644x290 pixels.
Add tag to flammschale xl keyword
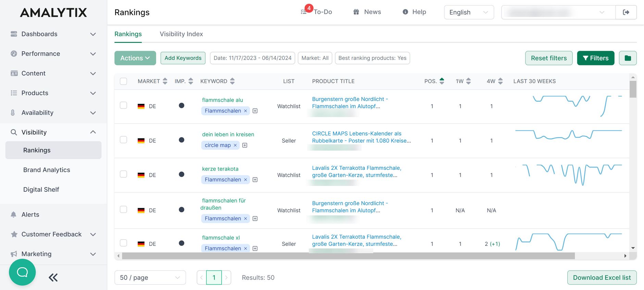[x=255, y=249]
